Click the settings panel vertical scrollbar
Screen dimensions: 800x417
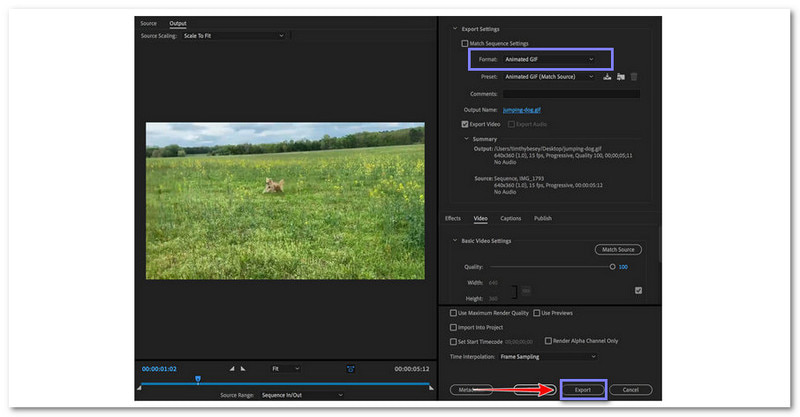click(659, 245)
